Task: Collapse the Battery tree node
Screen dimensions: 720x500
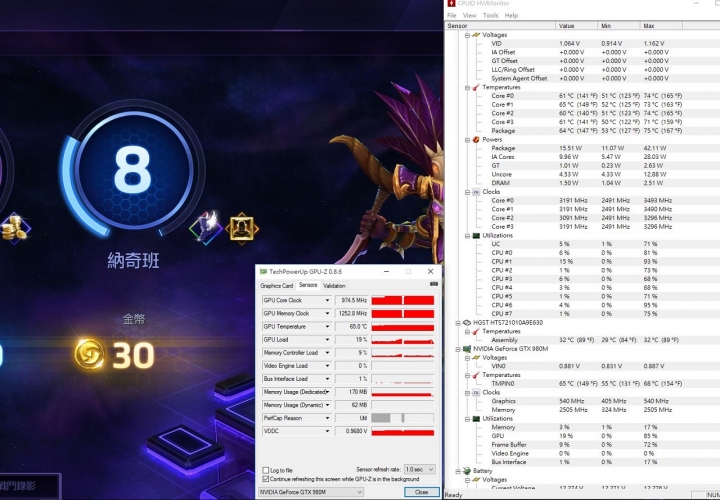Action: tap(458, 471)
